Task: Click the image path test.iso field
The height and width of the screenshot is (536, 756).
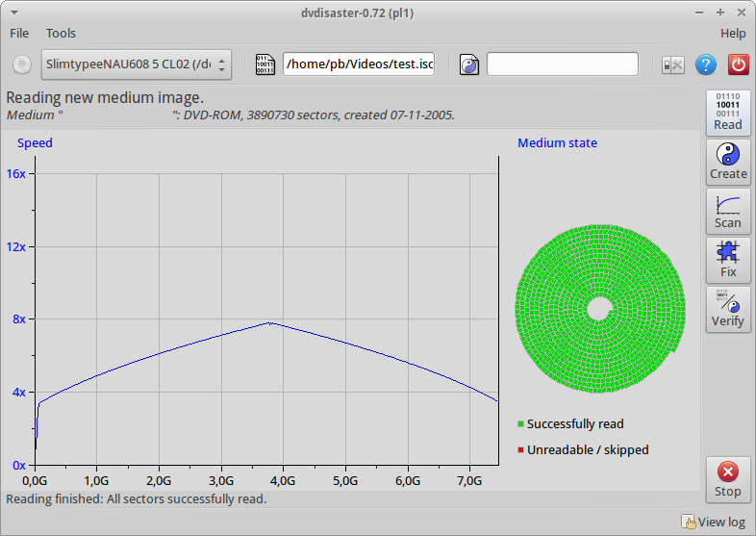Action: [359, 64]
